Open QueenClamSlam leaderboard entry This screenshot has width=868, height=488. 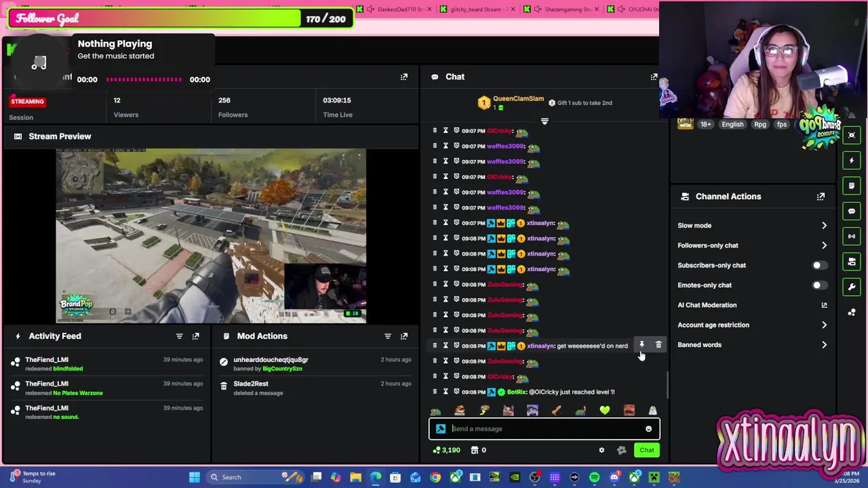point(511,103)
